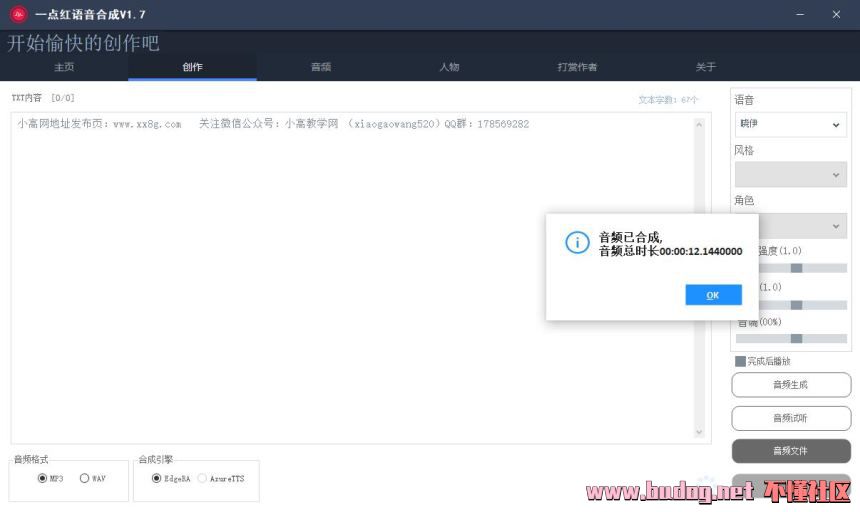Click the text area scrollbar up arrow
Screen dimensions: 860x512
[x=699, y=125]
